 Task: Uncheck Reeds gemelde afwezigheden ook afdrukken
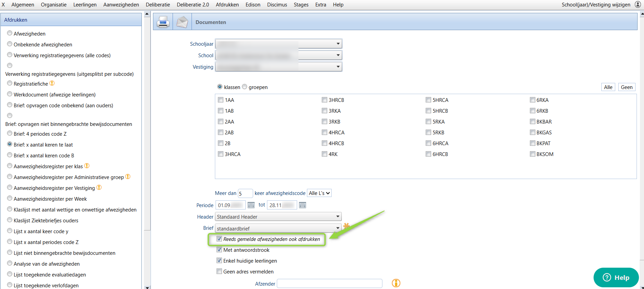point(219,239)
